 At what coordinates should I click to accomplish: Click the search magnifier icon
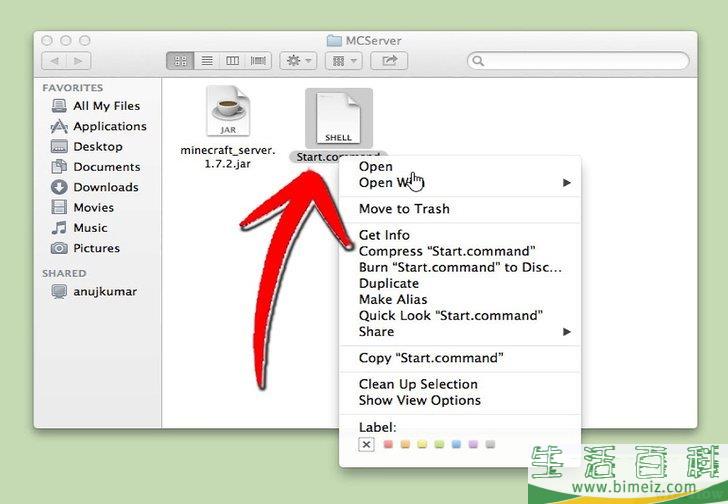[x=478, y=61]
